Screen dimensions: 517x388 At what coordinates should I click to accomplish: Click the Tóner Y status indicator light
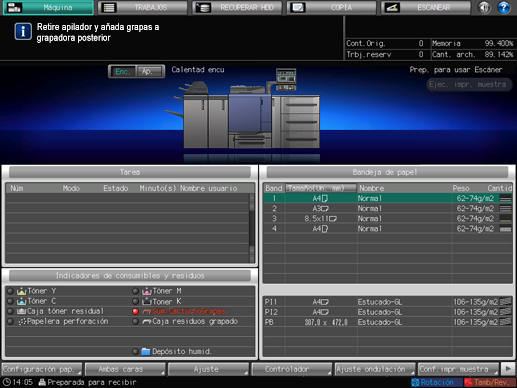(10, 291)
